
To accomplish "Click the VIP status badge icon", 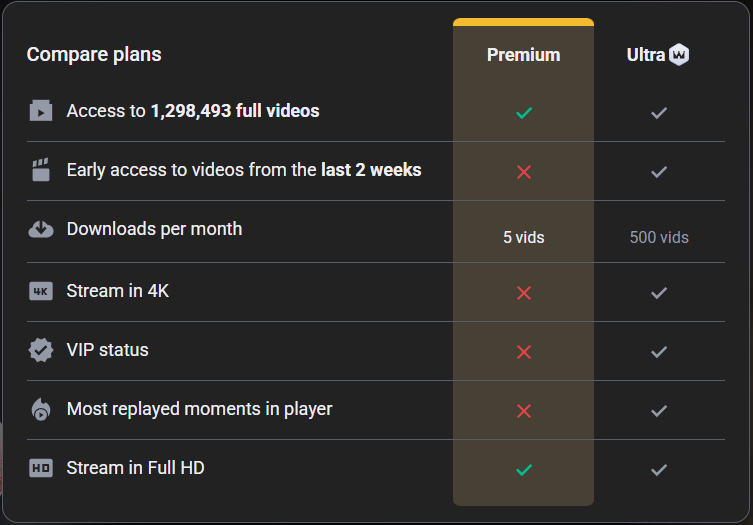I will click(x=40, y=351).
